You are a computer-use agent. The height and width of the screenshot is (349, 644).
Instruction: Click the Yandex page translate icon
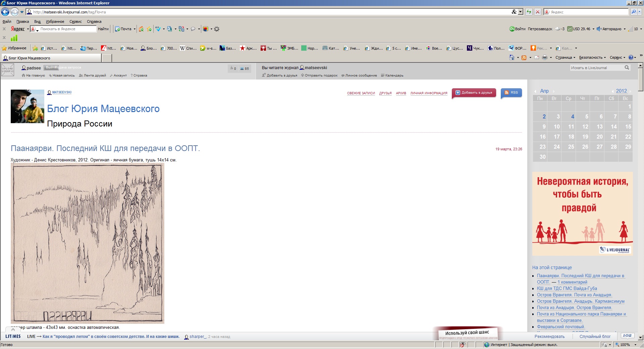tap(181, 29)
